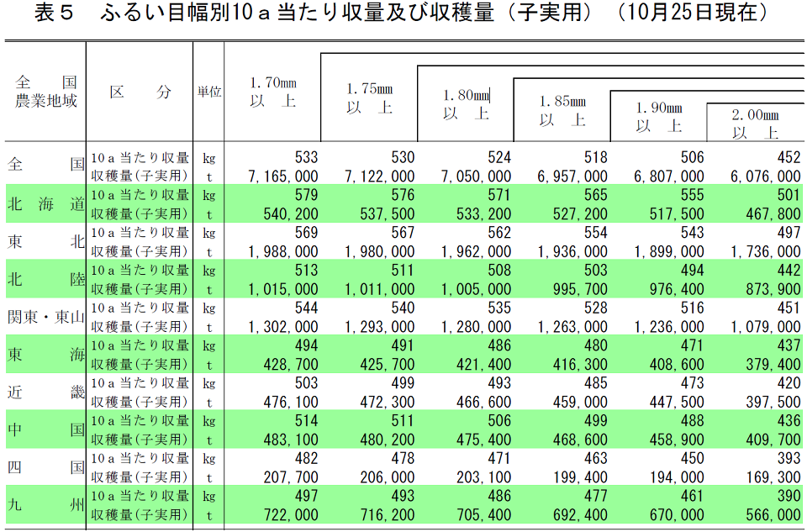Click the value 1,263,000
The width and height of the screenshot is (807, 532).
tap(572, 327)
